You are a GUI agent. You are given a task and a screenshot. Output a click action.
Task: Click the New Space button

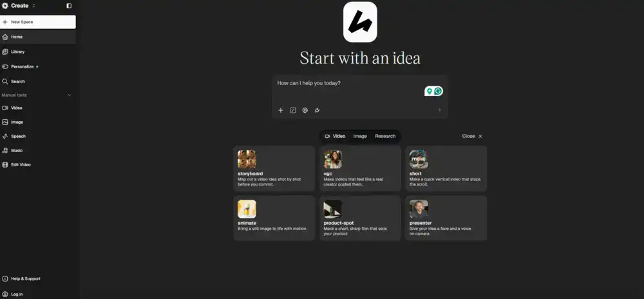38,22
